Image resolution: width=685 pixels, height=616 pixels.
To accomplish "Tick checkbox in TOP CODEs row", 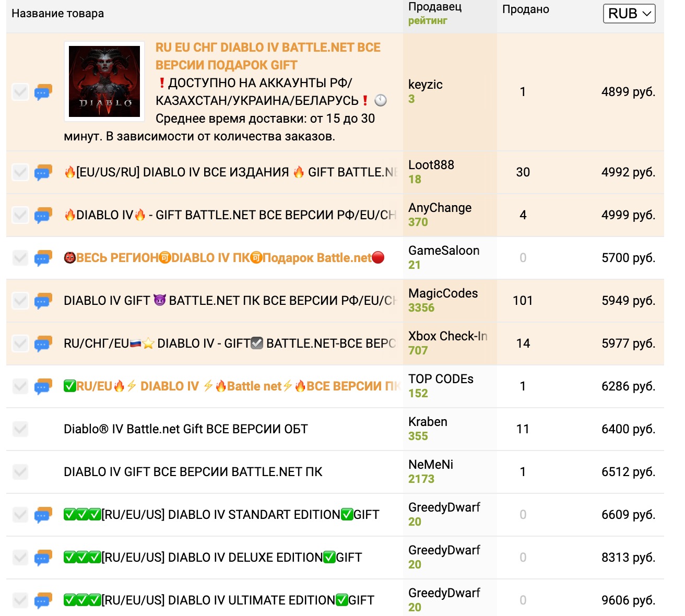I will 20,386.
